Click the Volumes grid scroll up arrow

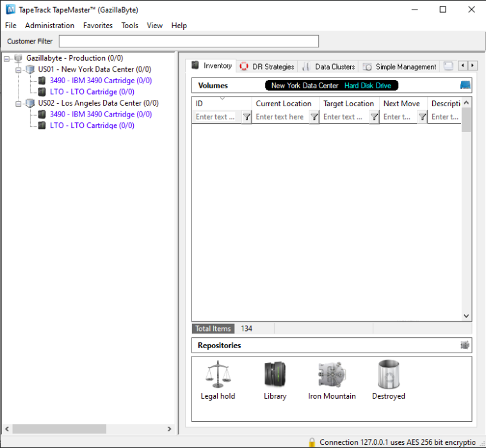pyautogui.click(x=466, y=102)
